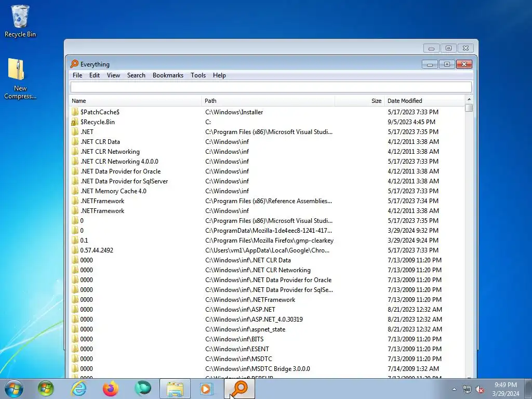Open the View menu
Screen dimensions: 532x399
click(113, 75)
